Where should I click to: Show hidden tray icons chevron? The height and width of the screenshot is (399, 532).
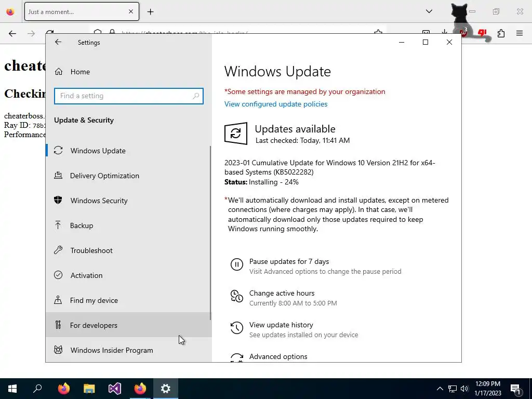pos(440,389)
